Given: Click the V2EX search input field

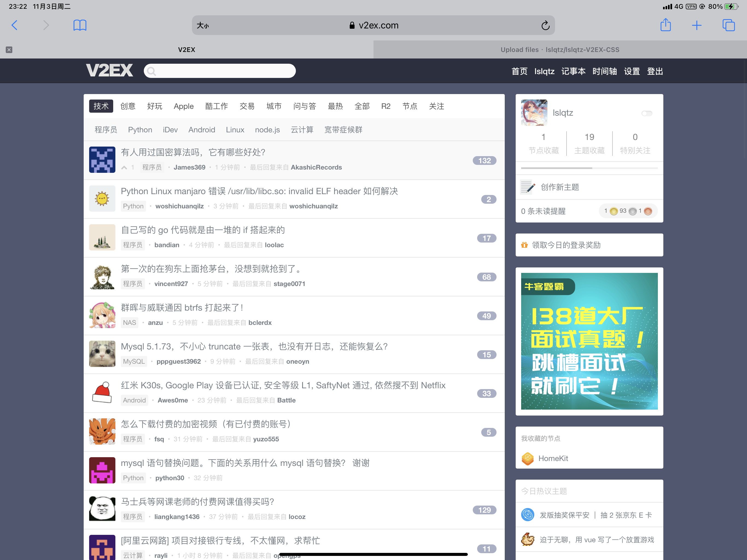Looking at the screenshot, I should [x=223, y=71].
